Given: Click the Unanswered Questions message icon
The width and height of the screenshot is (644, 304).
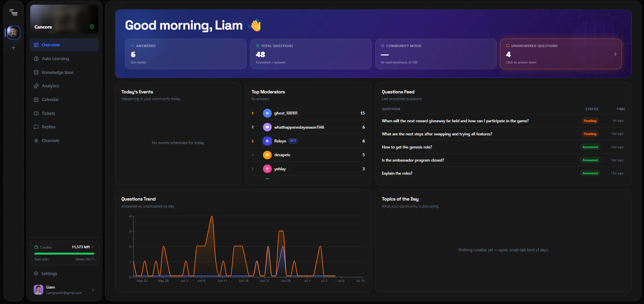Looking at the screenshot, I should coord(508,46).
